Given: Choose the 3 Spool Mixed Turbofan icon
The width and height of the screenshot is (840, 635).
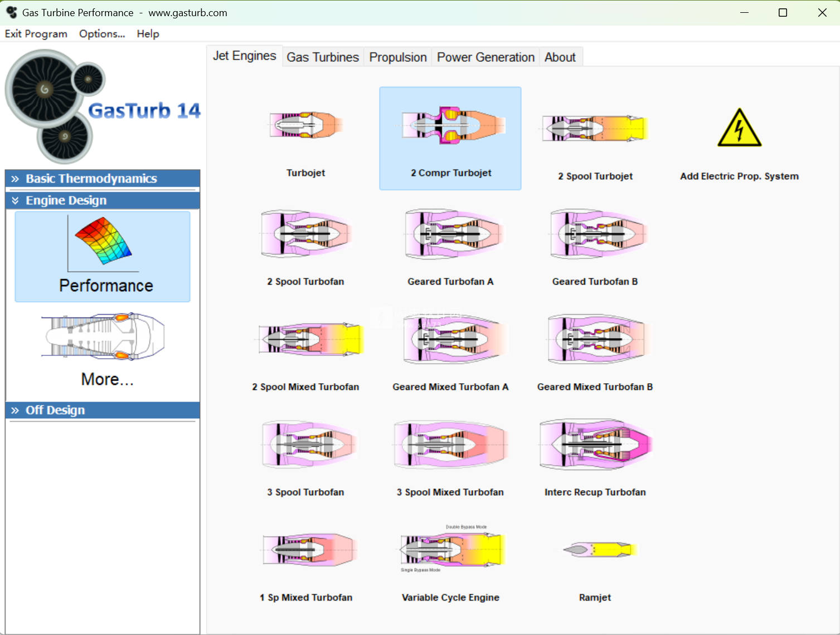Looking at the screenshot, I should click(x=450, y=444).
